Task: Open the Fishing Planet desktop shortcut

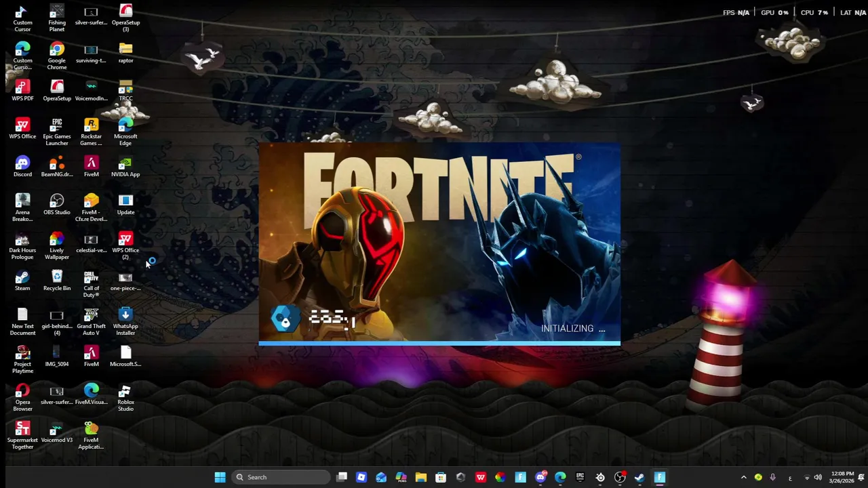Action: [x=57, y=18]
